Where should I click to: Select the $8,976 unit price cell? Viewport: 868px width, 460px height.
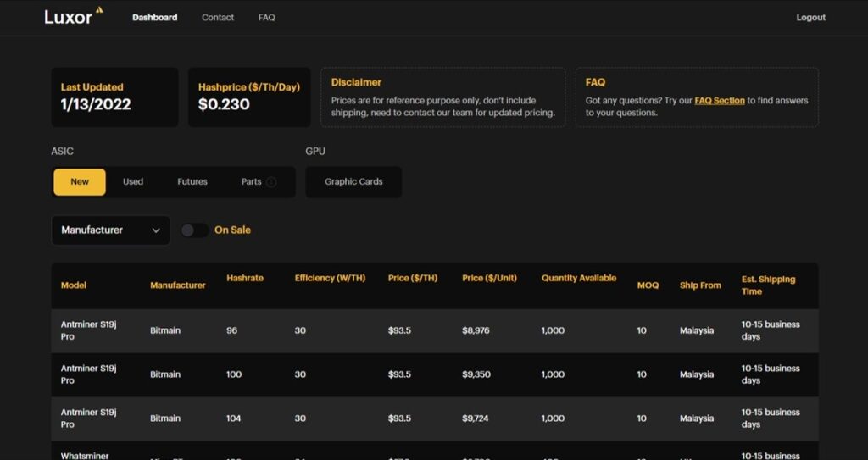pos(476,330)
